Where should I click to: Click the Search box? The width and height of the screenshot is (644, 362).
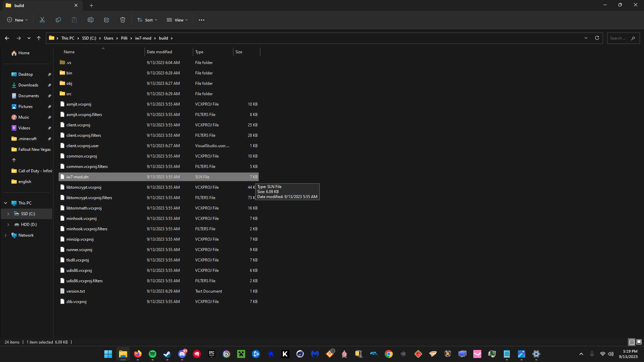pos(619,38)
